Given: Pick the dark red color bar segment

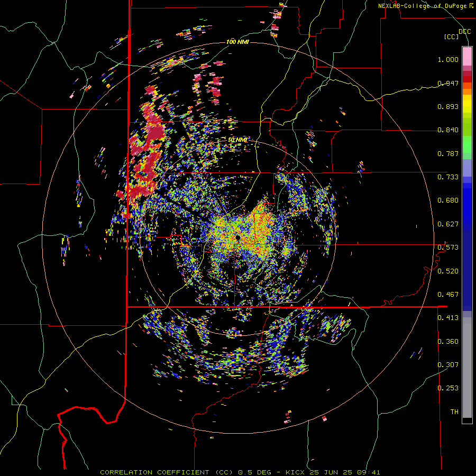Looking at the screenshot, I should 467,79.
